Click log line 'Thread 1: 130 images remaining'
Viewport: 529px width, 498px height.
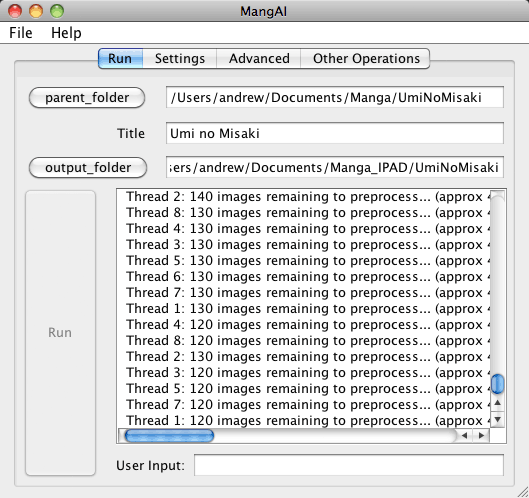coord(308,309)
